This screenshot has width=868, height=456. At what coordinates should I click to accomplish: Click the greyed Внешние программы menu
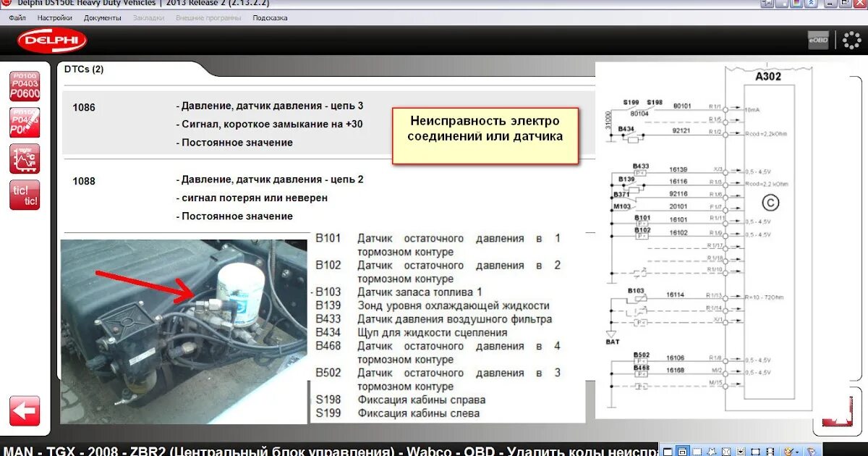tap(208, 17)
